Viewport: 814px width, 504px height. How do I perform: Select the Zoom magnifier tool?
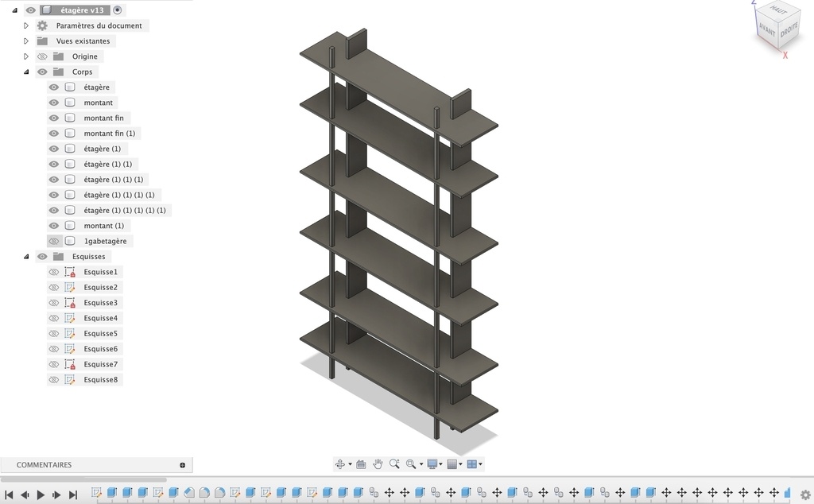click(x=394, y=464)
